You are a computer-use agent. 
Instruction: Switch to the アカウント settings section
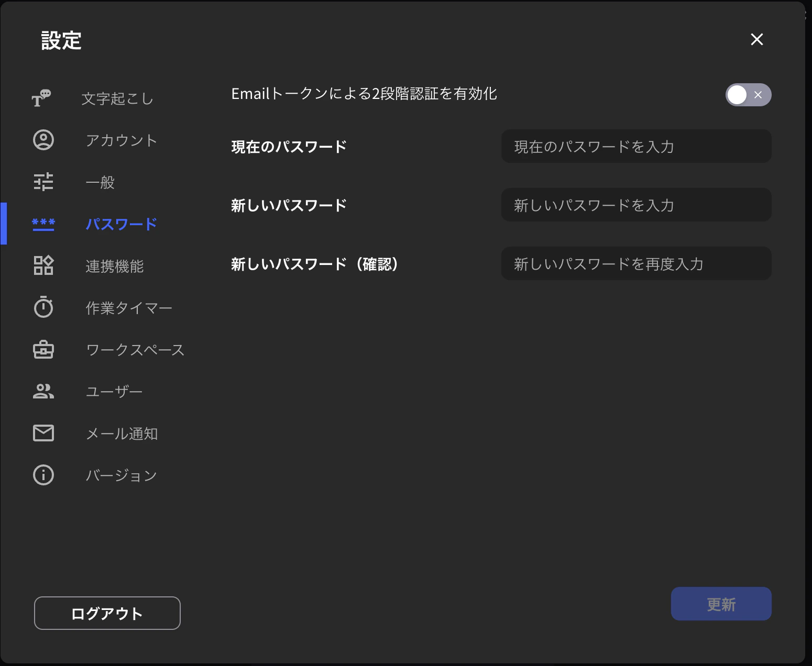click(121, 140)
